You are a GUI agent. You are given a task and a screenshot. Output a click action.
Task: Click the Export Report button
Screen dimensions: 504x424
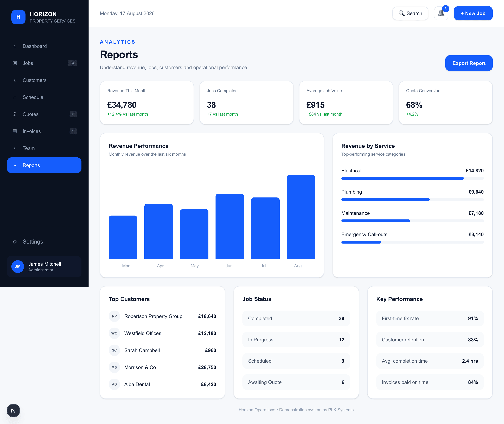click(x=469, y=63)
